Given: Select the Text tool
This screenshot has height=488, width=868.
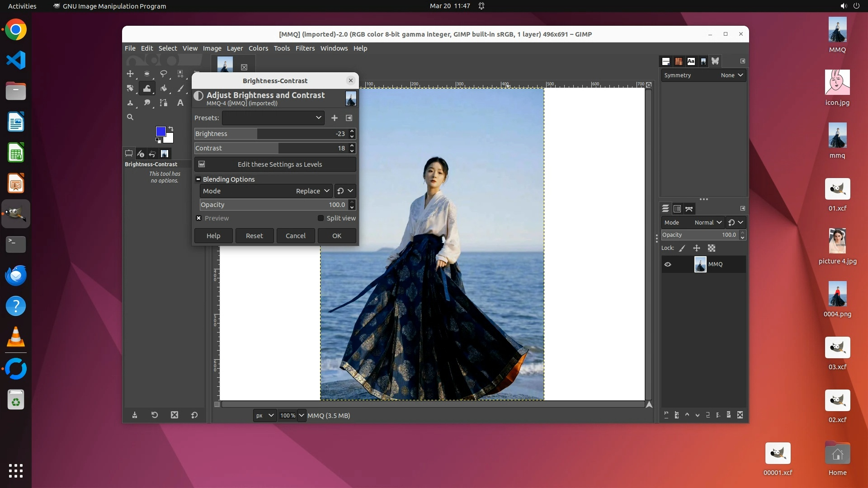Looking at the screenshot, I should click(x=180, y=103).
